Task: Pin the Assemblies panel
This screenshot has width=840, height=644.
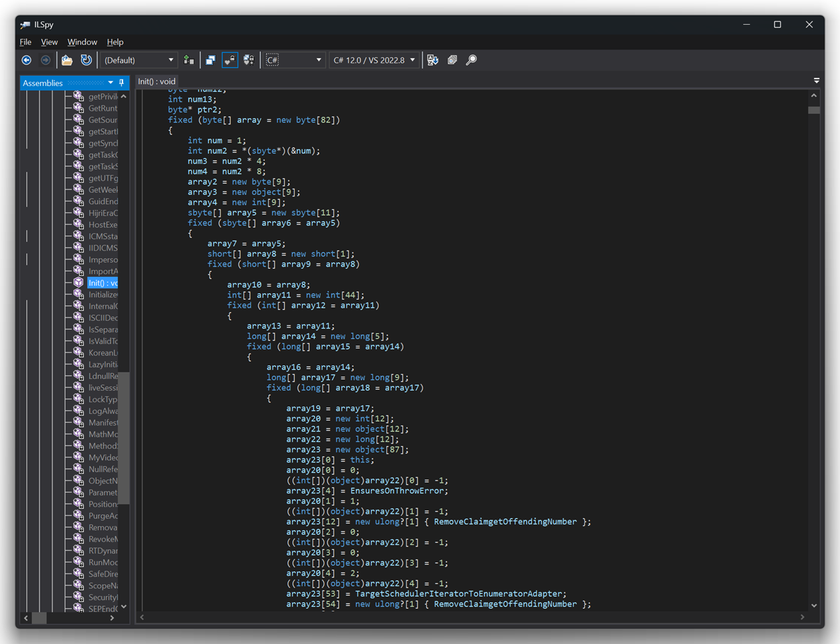Action: 121,83
